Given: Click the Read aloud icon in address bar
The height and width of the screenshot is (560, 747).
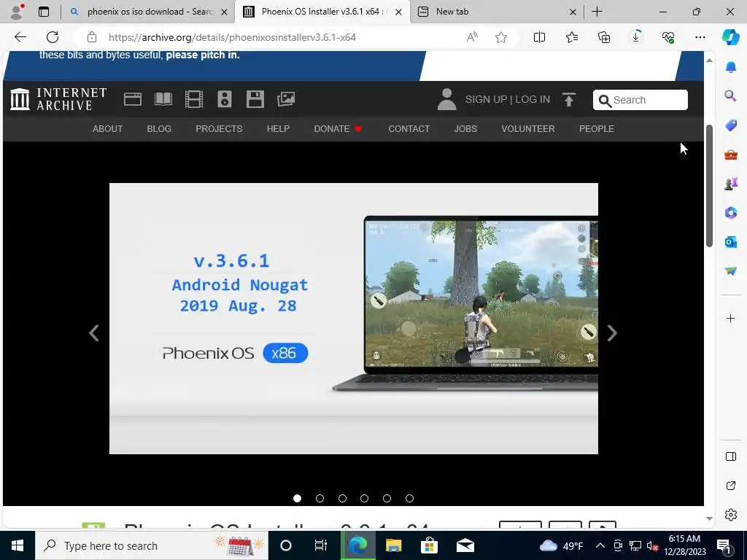Looking at the screenshot, I should click(472, 37).
